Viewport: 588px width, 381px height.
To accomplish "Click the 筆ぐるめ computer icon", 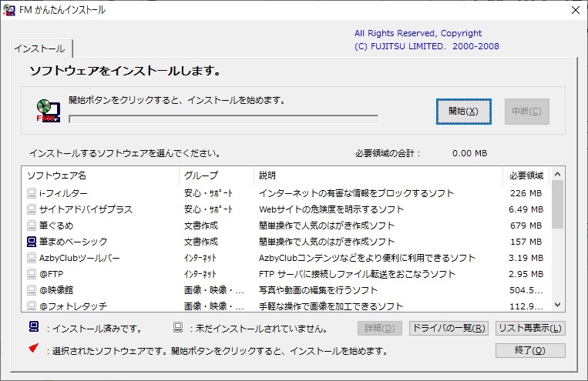I will coord(32,226).
